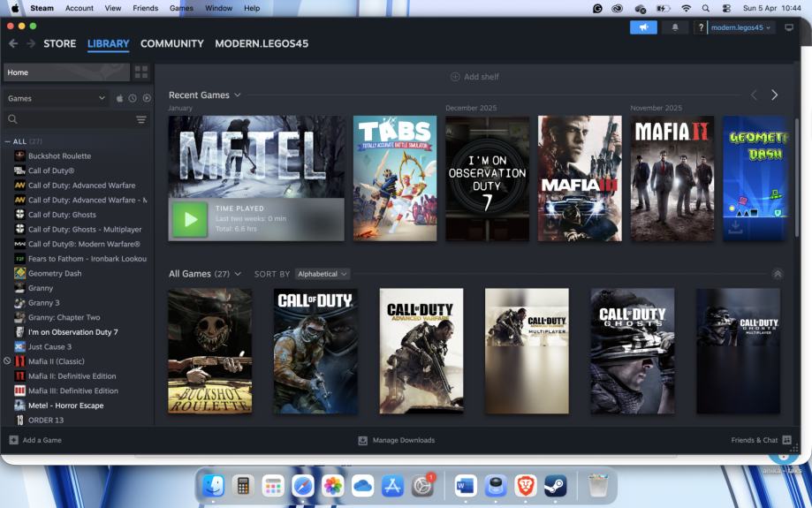Filter by macOS compatible games icon
The width and height of the screenshot is (812, 508).
pyautogui.click(x=119, y=98)
